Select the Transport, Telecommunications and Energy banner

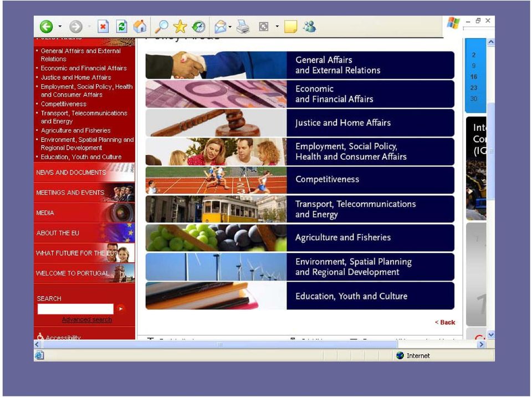tap(300, 209)
